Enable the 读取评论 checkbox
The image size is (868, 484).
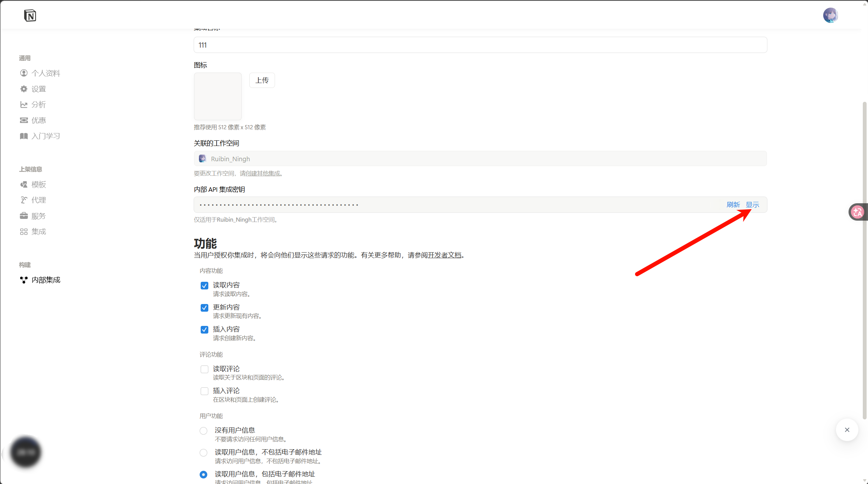[205, 369]
